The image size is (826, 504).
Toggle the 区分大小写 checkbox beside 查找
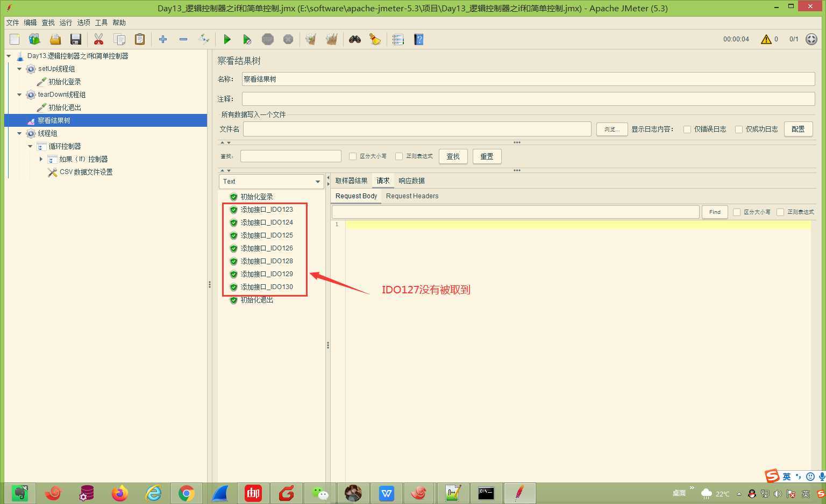point(353,156)
